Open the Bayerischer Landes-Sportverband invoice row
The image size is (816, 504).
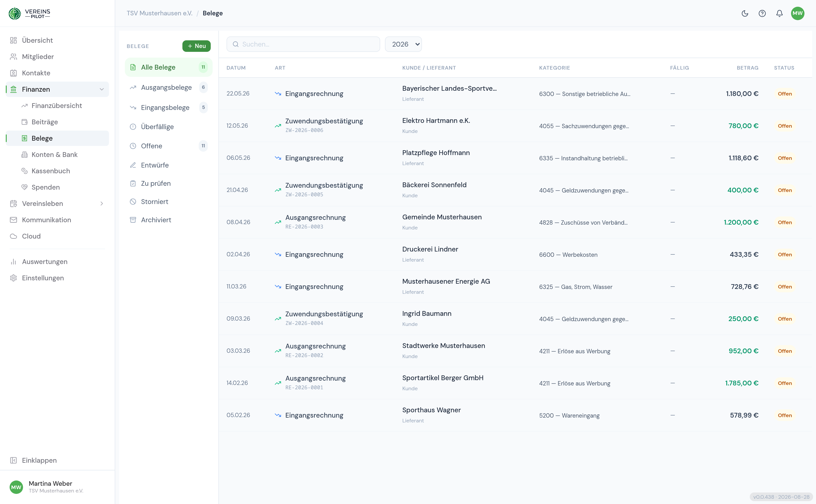click(x=515, y=94)
